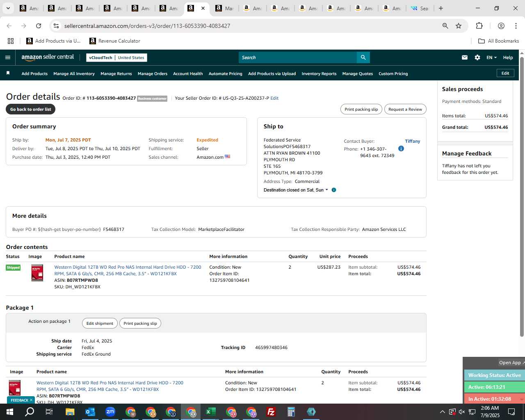Open the browser apps grid icon

click(x=11, y=41)
